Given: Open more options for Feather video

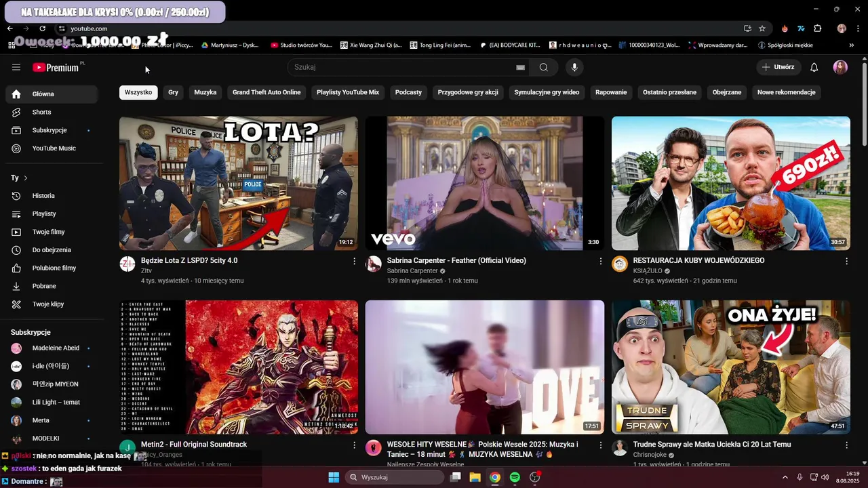Looking at the screenshot, I should point(600,261).
